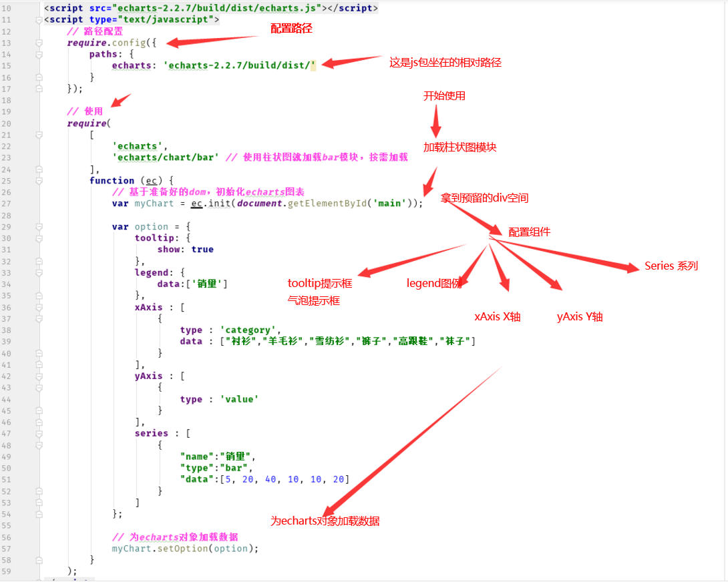Image resolution: width=728 pixels, height=582 pixels.
Task: Click line number 18 in the gutter
Action: click(6, 100)
